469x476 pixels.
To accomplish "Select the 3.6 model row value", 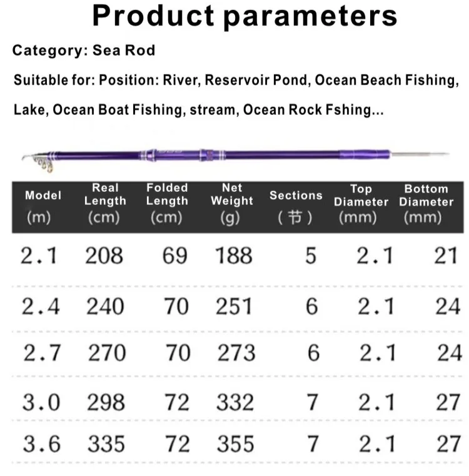I will (x=42, y=444).
